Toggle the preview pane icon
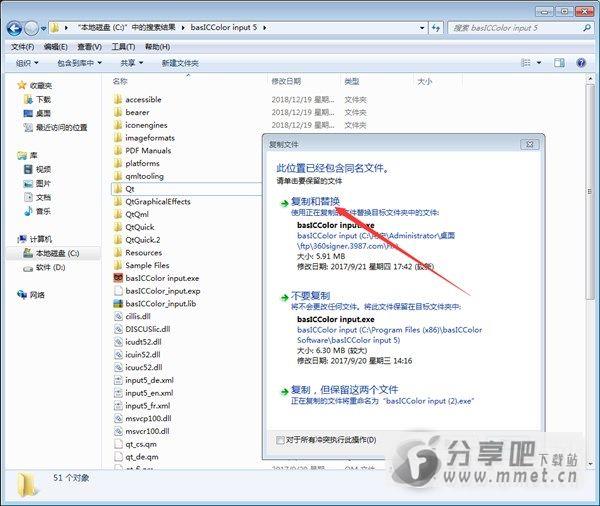Image resolution: width=600 pixels, height=506 pixels. click(559, 63)
